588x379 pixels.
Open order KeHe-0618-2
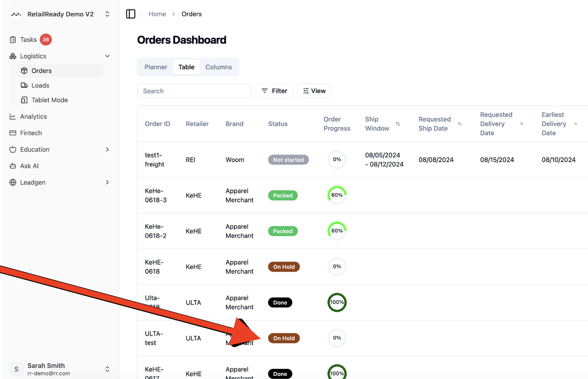click(x=156, y=231)
